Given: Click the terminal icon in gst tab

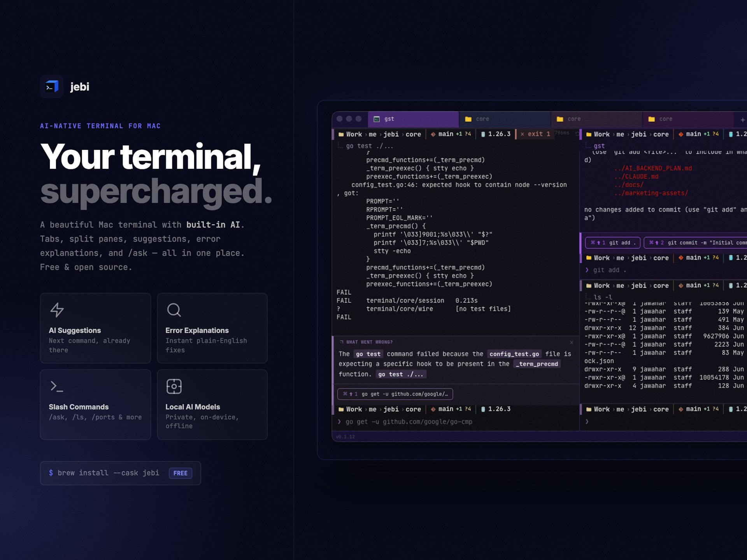Looking at the screenshot, I should (377, 119).
